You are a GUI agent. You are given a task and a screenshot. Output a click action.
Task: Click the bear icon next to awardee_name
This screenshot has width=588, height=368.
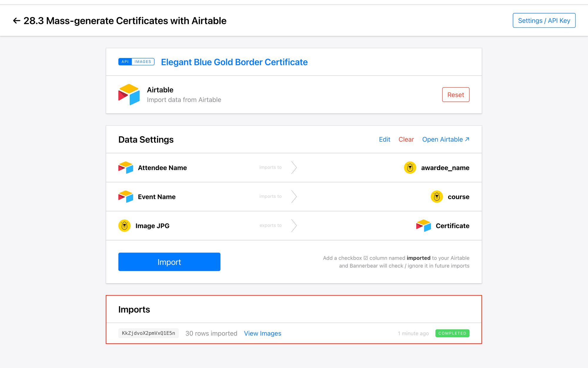point(410,168)
